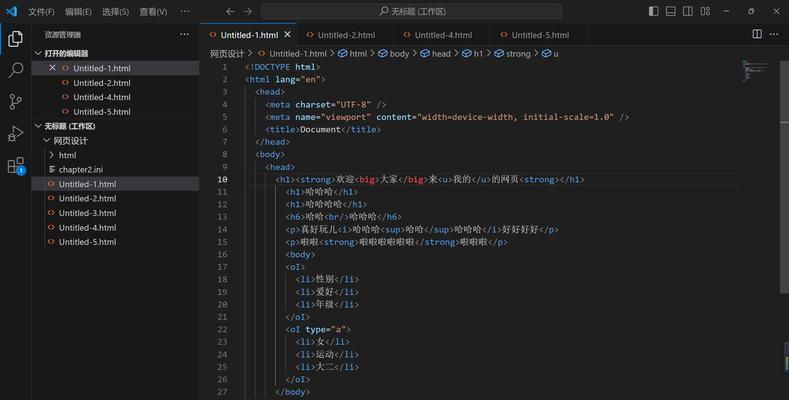
Task: Open Untitled-5.html in the file tree
Action: click(87, 242)
